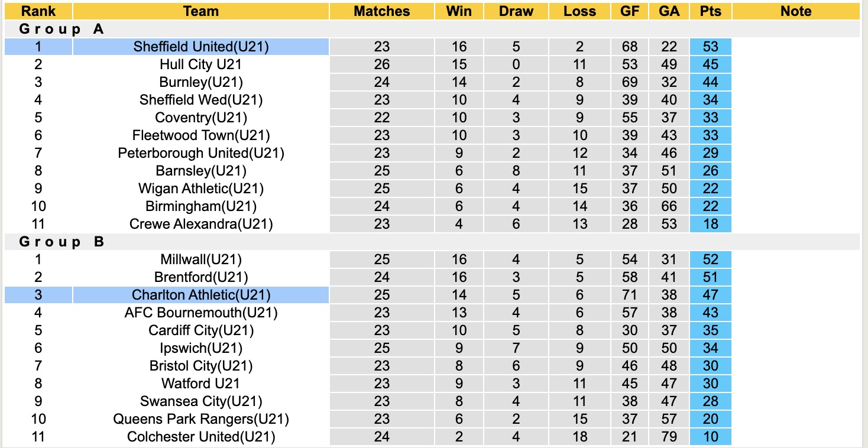Screen dimensions: 868x448
Task: Click the Brentford(U21) team link
Action: click(x=201, y=277)
